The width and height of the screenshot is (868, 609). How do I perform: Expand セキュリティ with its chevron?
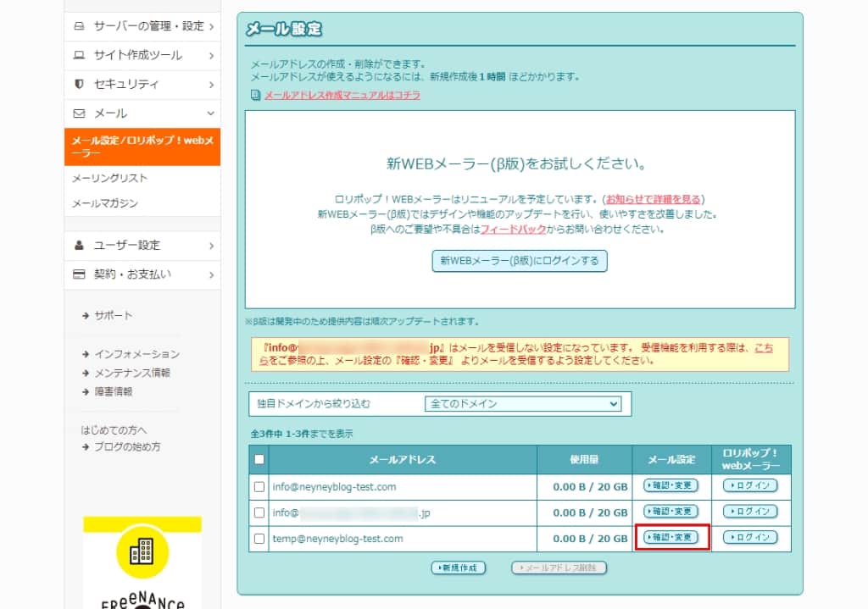(211, 84)
